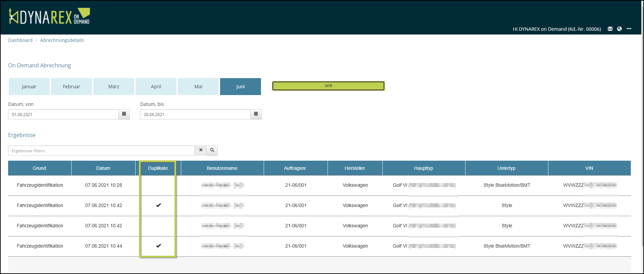The width and height of the screenshot is (644, 274).
Task: Open the three-dots more menu
Action: 629,29
